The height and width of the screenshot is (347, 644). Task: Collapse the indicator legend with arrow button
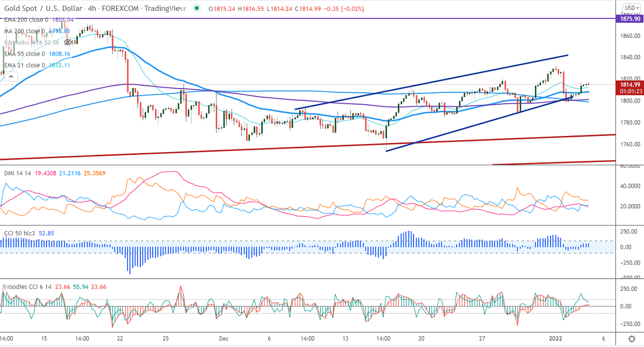[11, 77]
